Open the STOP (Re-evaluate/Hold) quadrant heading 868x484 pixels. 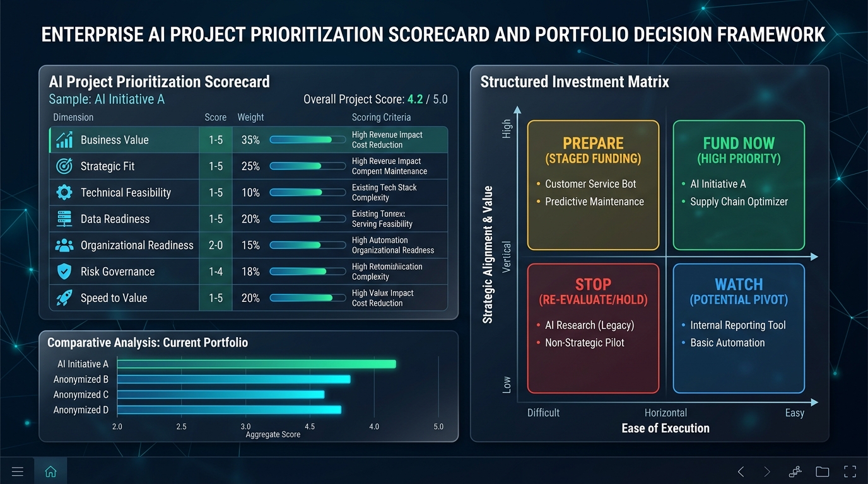593,292
